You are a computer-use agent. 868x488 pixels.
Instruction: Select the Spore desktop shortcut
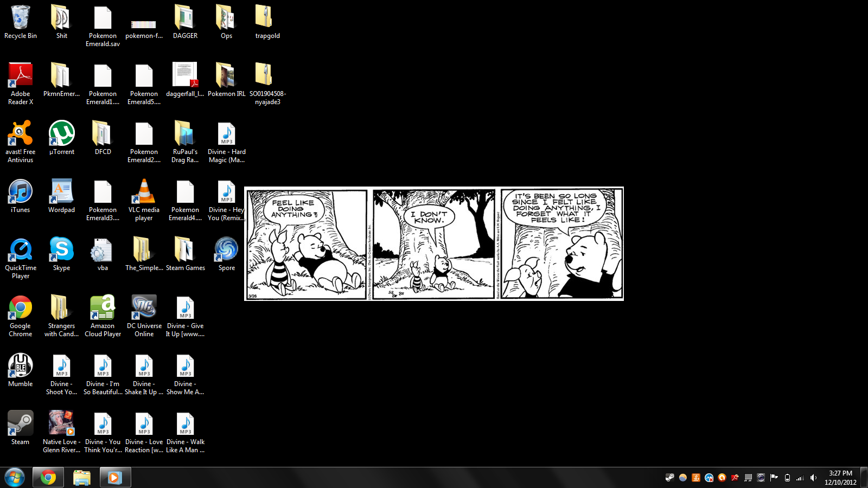(227, 254)
